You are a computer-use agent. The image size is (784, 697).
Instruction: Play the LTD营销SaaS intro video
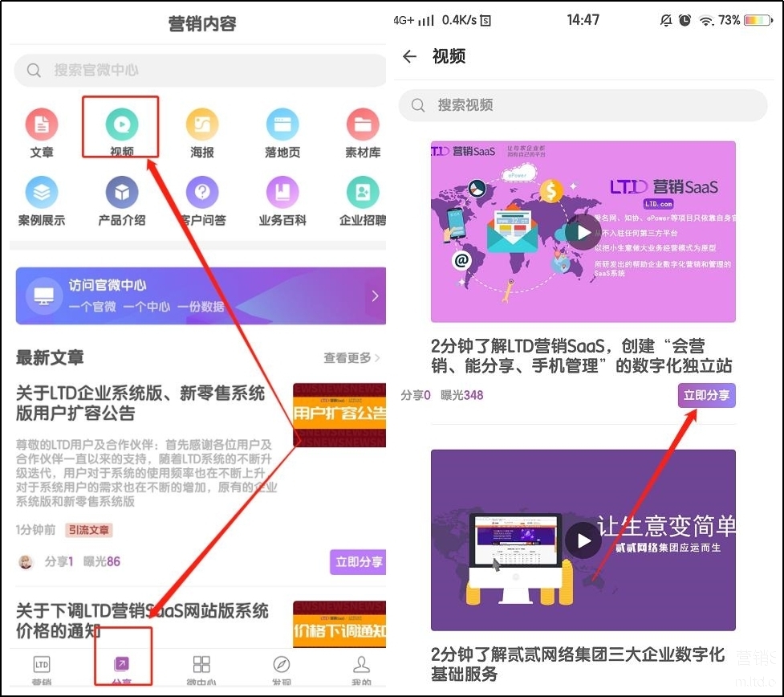[x=583, y=232]
